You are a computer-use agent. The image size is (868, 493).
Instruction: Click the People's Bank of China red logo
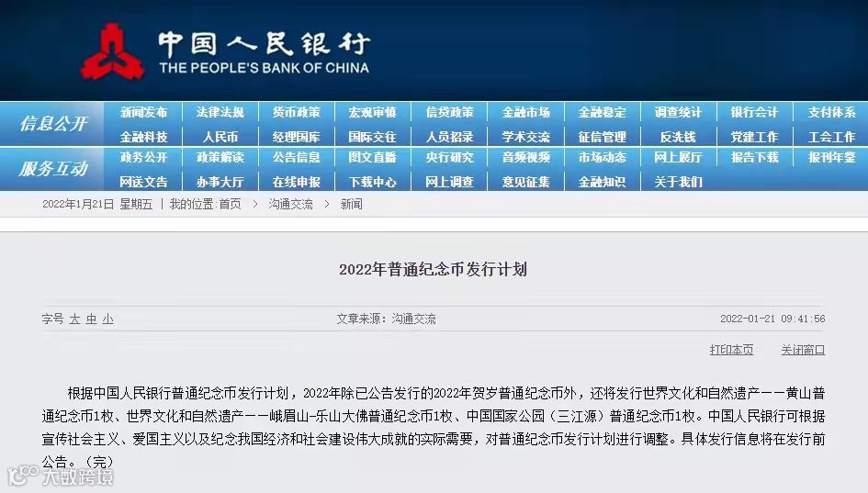pyautogui.click(x=114, y=51)
